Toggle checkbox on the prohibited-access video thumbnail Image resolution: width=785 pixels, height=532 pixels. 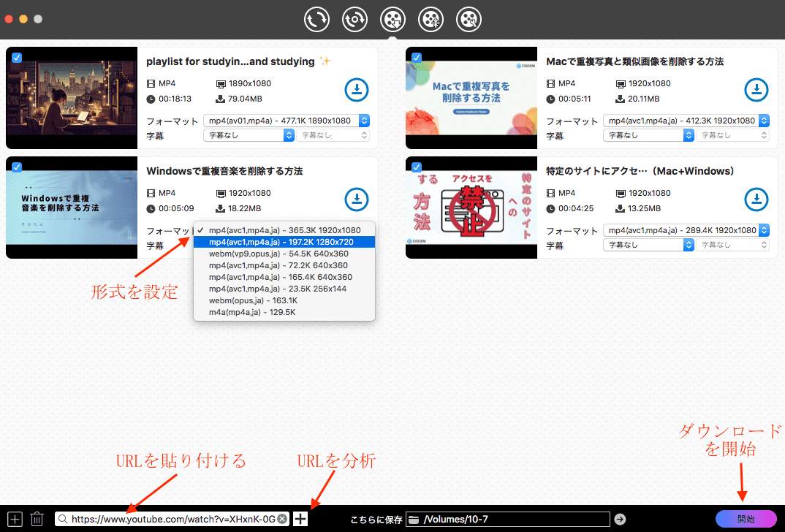[417, 167]
